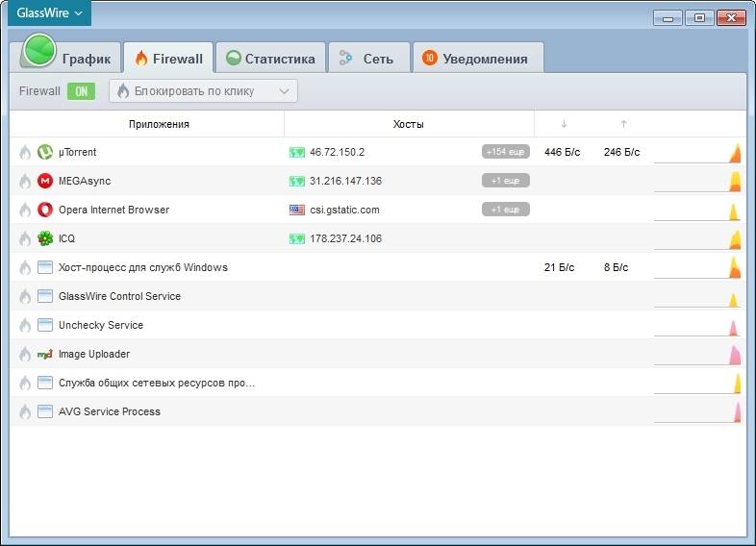
Task: Block Хост-процесс для служб Windows flame icon
Action: (x=25, y=267)
